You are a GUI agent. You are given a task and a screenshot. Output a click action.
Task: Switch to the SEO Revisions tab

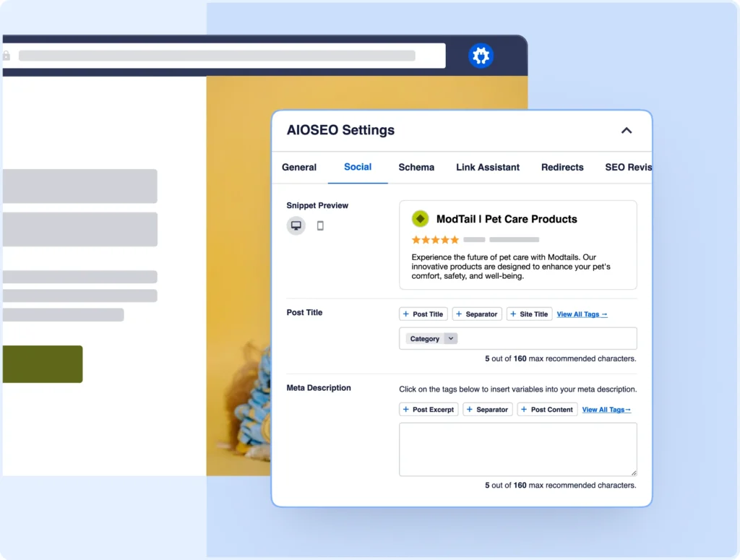(x=628, y=168)
